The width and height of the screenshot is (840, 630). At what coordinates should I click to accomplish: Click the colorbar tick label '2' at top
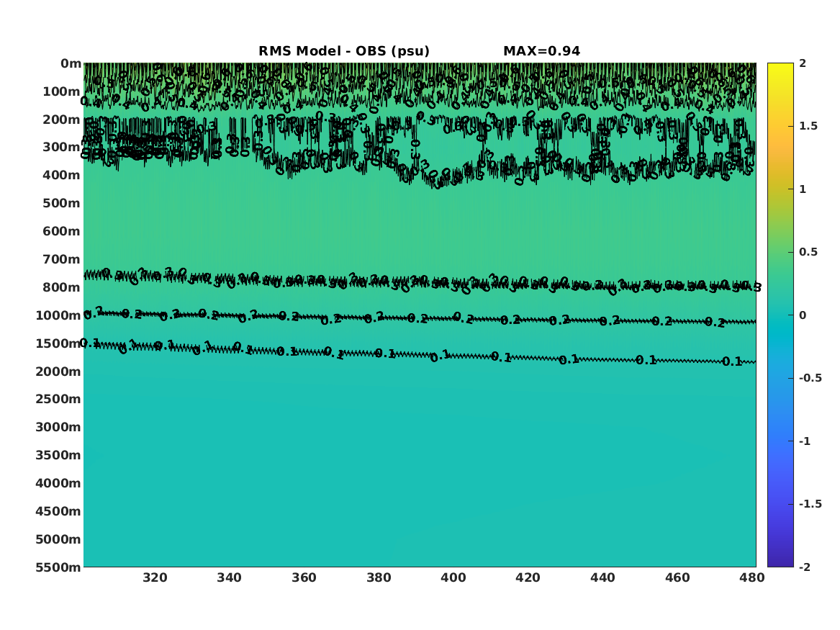point(803,63)
